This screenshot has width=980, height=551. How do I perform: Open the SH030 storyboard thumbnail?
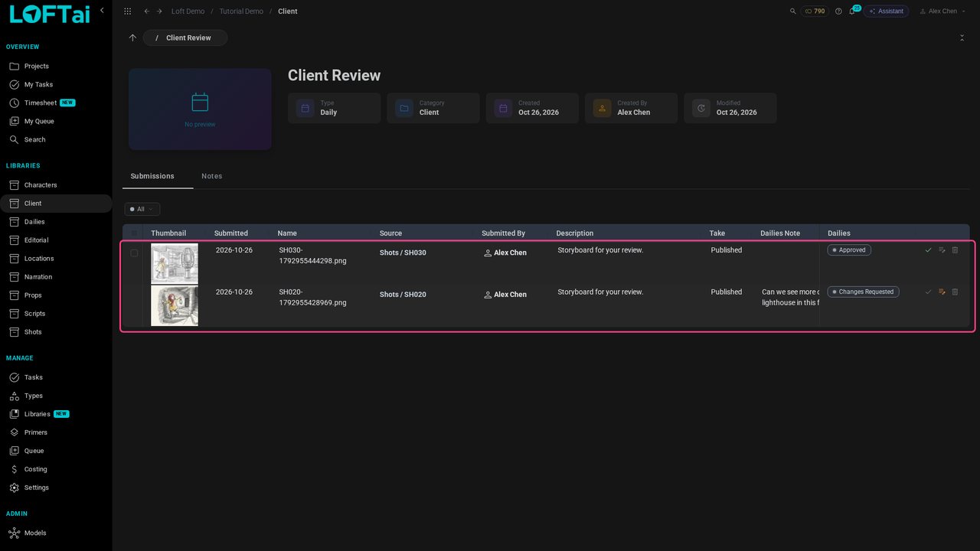pos(175,263)
